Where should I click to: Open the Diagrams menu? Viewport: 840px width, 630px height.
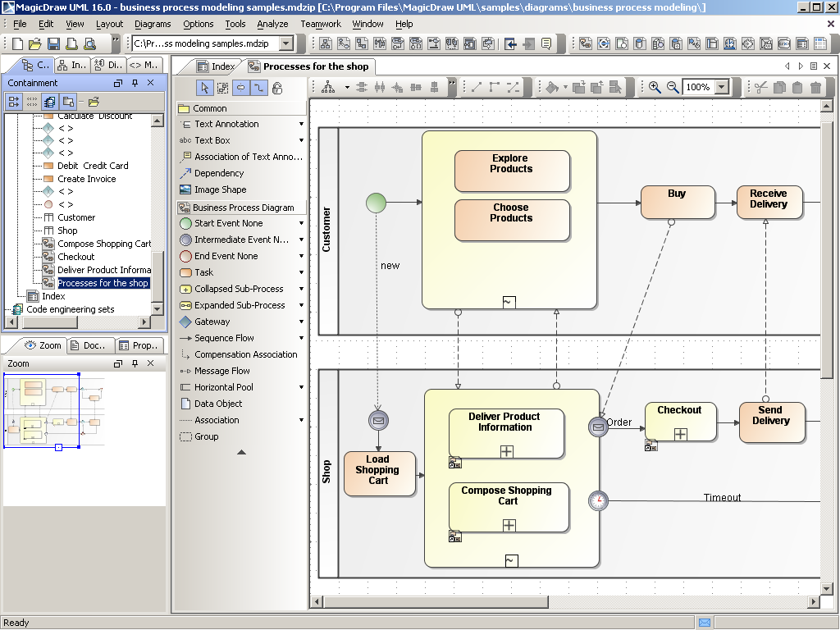point(153,24)
